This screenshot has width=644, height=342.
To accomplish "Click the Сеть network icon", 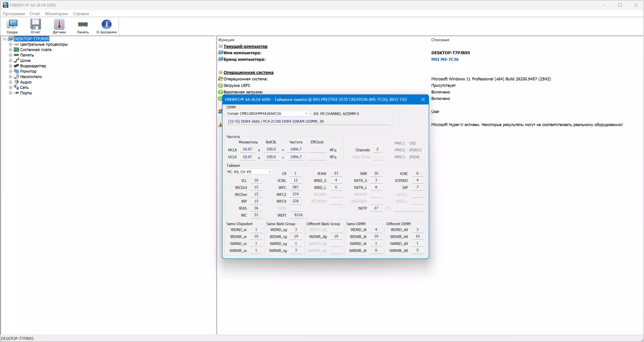I will coord(16,88).
